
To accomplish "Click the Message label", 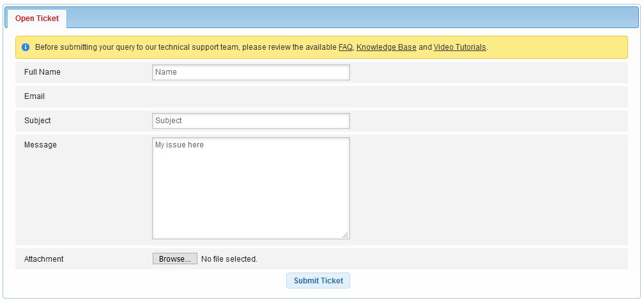I will (40, 145).
